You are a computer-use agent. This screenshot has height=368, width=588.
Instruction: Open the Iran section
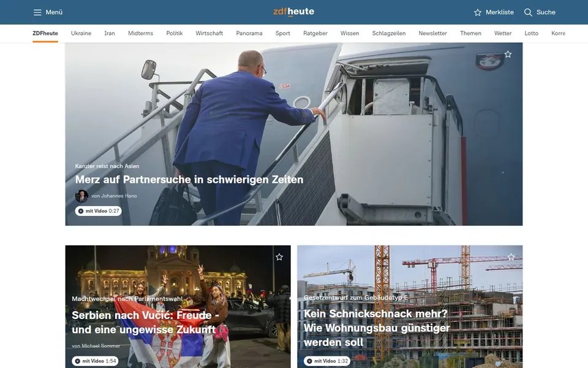click(x=110, y=33)
